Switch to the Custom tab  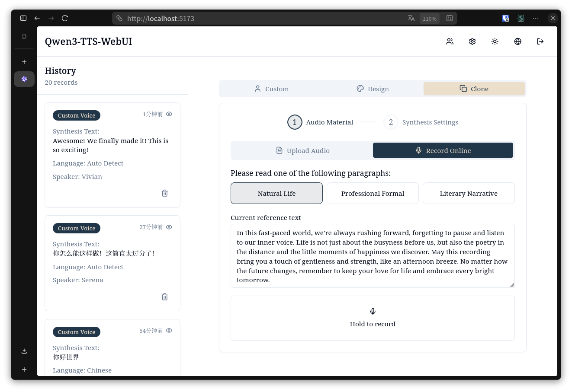pos(271,89)
